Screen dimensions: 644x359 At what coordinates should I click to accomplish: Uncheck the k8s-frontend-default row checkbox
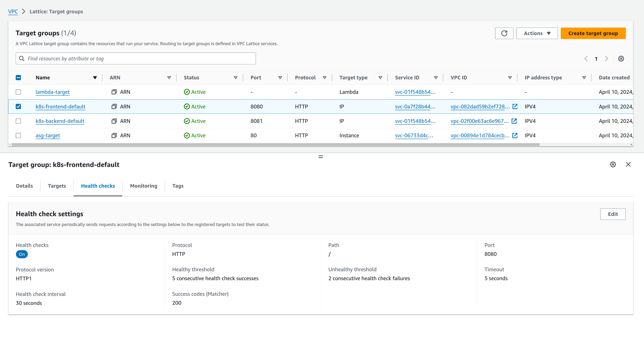tap(18, 106)
